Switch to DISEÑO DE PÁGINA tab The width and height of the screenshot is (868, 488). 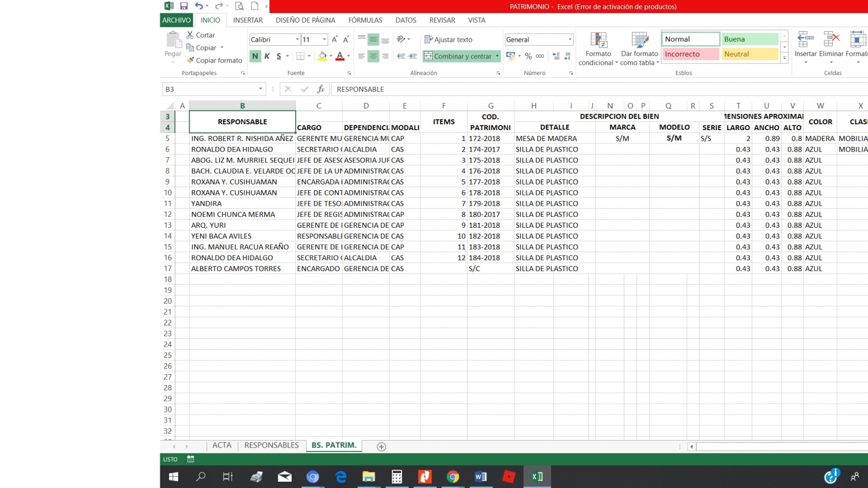(306, 20)
